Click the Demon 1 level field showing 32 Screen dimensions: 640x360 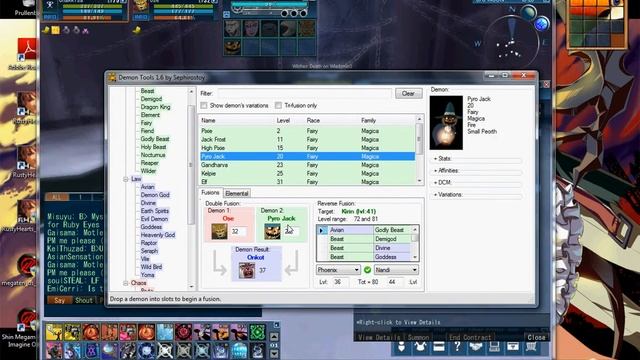click(238, 231)
